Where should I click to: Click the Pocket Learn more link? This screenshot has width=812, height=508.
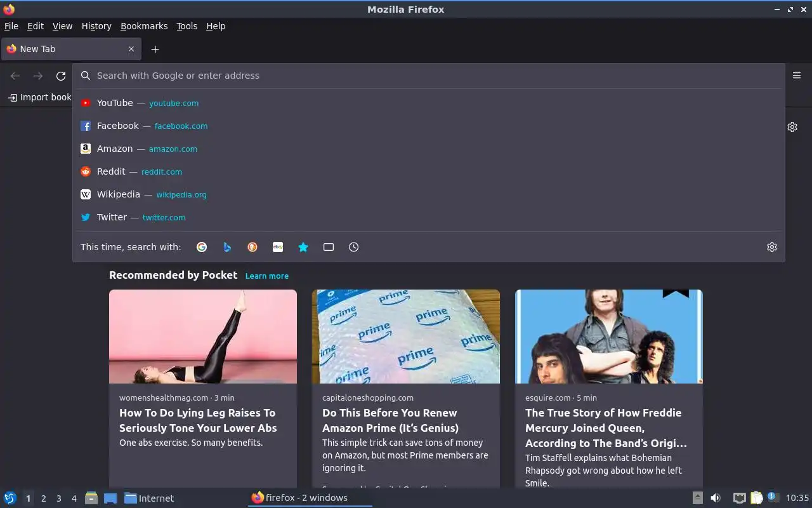pos(267,276)
